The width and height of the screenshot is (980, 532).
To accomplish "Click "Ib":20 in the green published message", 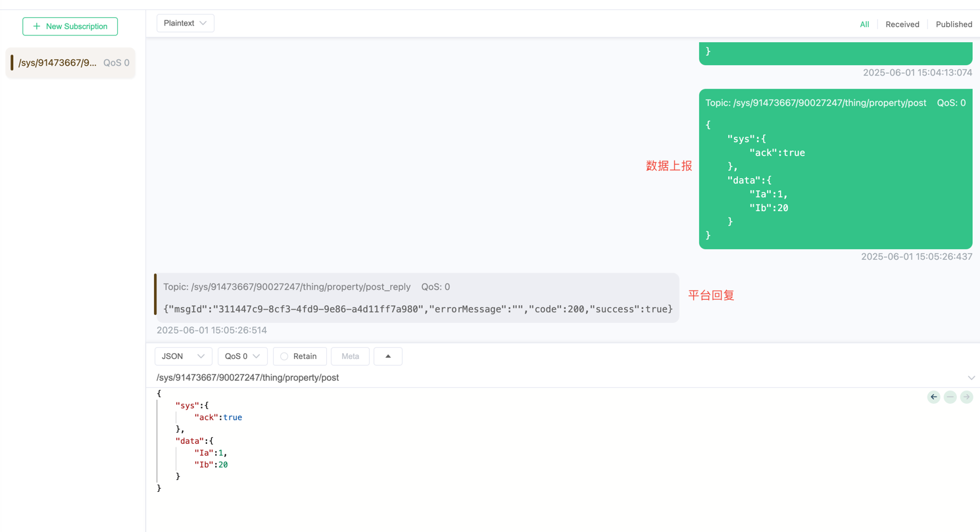I will [769, 208].
